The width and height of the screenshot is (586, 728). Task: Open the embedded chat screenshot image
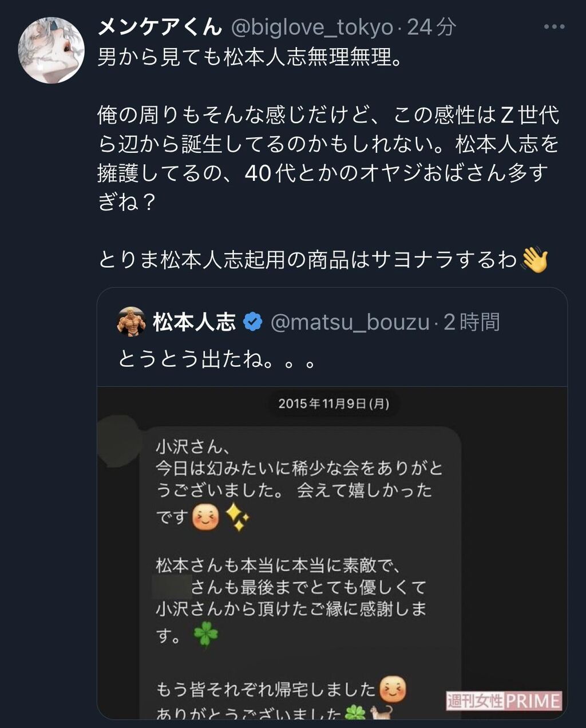pos(332,552)
